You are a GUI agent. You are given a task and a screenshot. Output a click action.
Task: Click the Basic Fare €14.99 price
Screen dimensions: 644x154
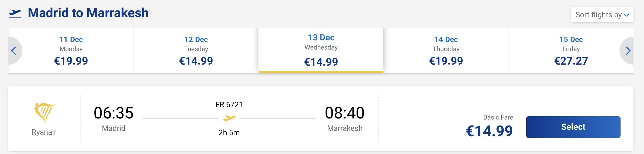click(x=489, y=131)
